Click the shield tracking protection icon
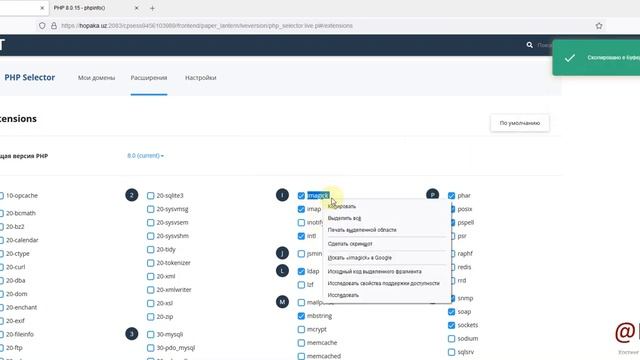Viewport: 640px width, 360px height. click(42, 26)
